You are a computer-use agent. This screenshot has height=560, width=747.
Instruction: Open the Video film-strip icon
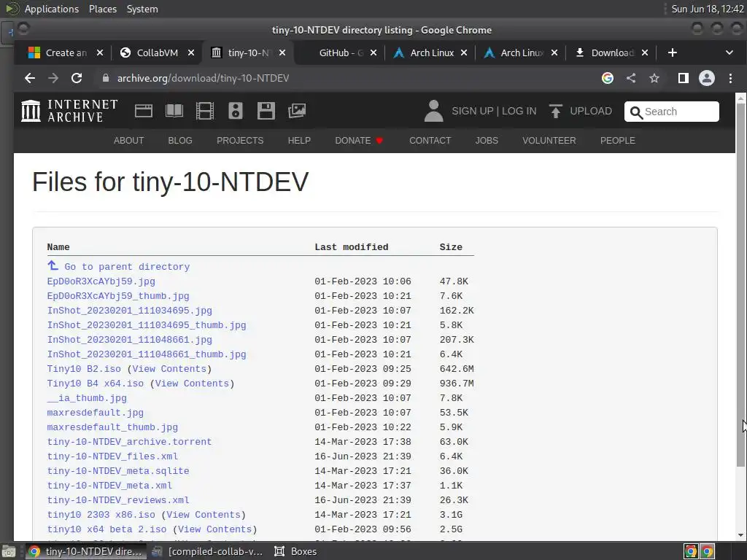pyautogui.click(x=205, y=111)
